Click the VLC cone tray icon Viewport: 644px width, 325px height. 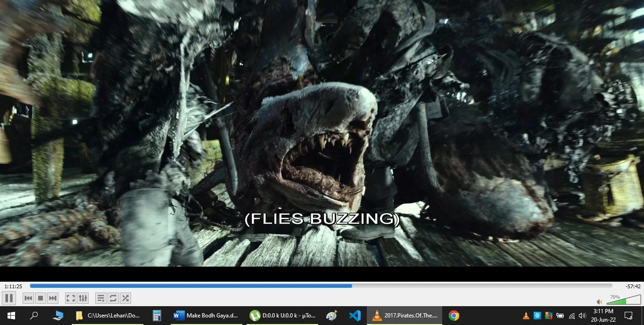click(526, 316)
